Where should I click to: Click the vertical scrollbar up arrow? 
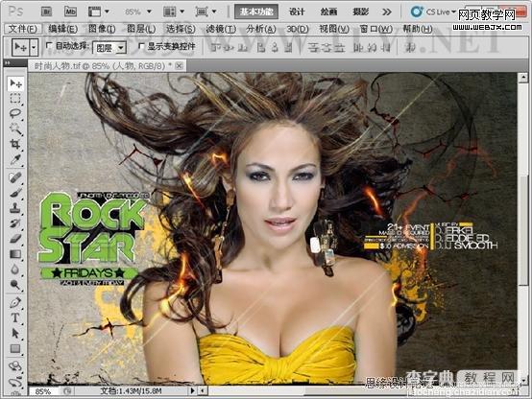point(522,78)
